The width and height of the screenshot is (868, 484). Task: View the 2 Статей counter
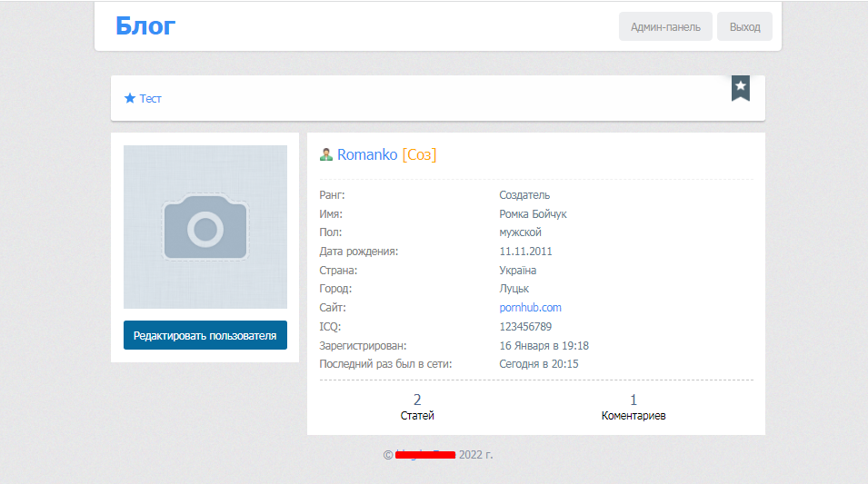[417, 407]
